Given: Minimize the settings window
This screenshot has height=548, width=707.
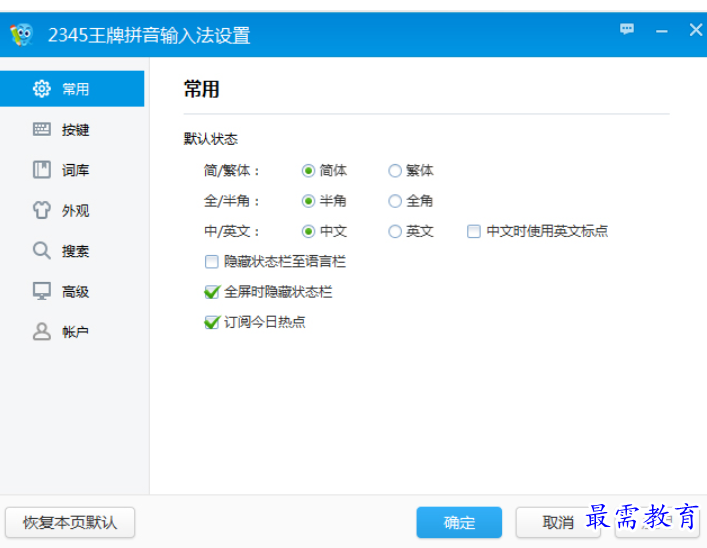Looking at the screenshot, I should click(661, 31).
